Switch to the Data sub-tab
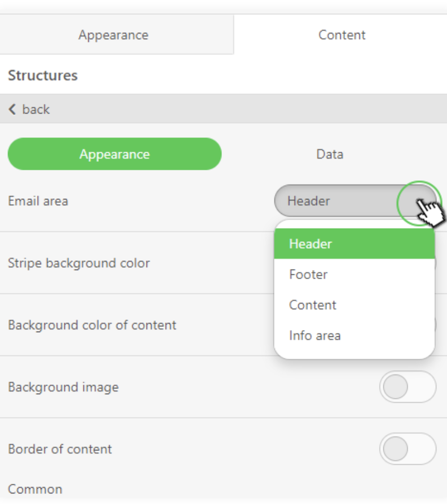Screen dimensions: 447x504 (x=330, y=154)
